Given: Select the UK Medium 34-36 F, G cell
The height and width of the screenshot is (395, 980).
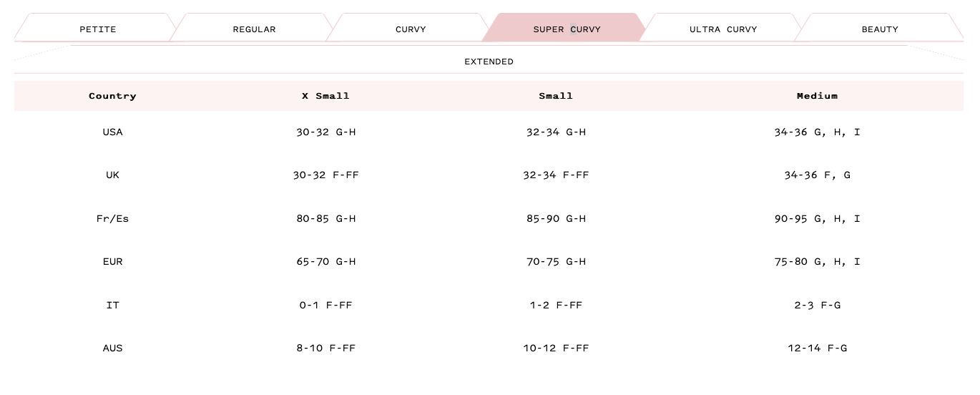Looking at the screenshot, I should 817,175.
